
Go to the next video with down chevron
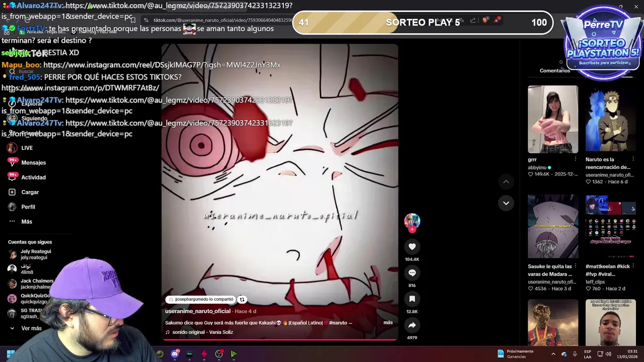pos(506,203)
